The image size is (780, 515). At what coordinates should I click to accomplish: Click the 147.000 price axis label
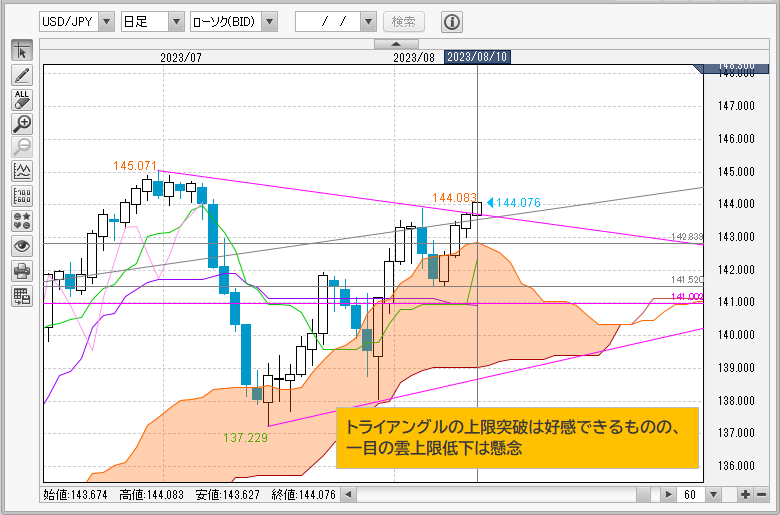[x=736, y=105]
